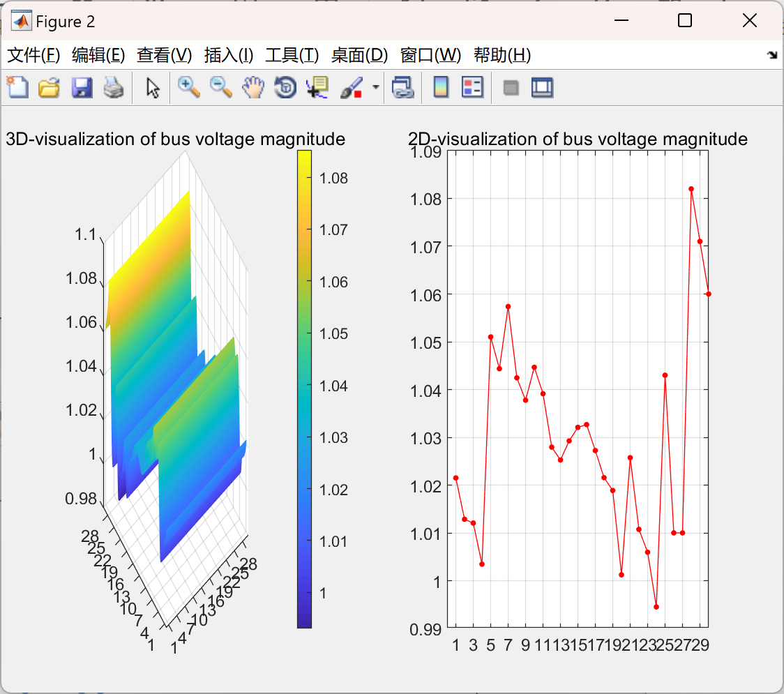Hide the figure plot tools
This screenshot has height=694, width=784.
(510, 86)
